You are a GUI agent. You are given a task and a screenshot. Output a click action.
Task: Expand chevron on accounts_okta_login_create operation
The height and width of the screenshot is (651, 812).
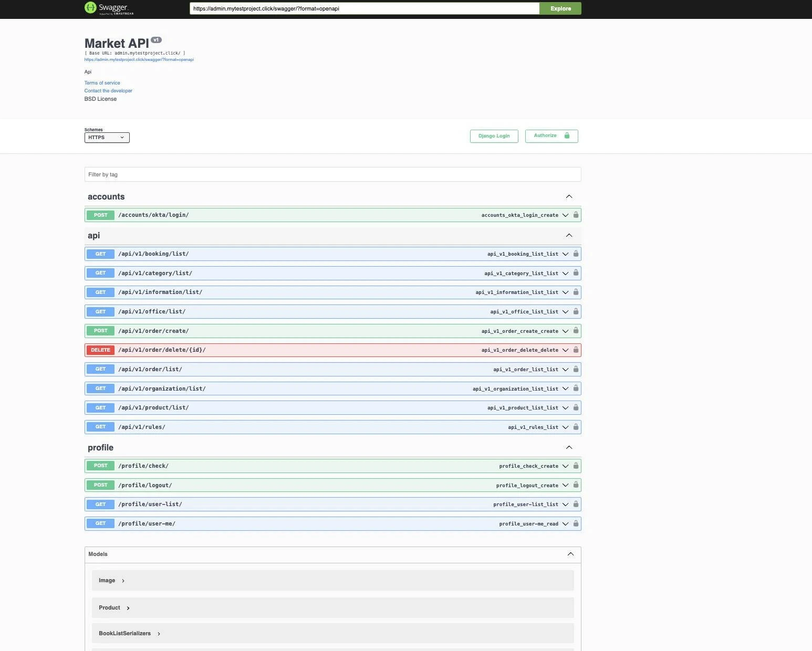pos(565,215)
